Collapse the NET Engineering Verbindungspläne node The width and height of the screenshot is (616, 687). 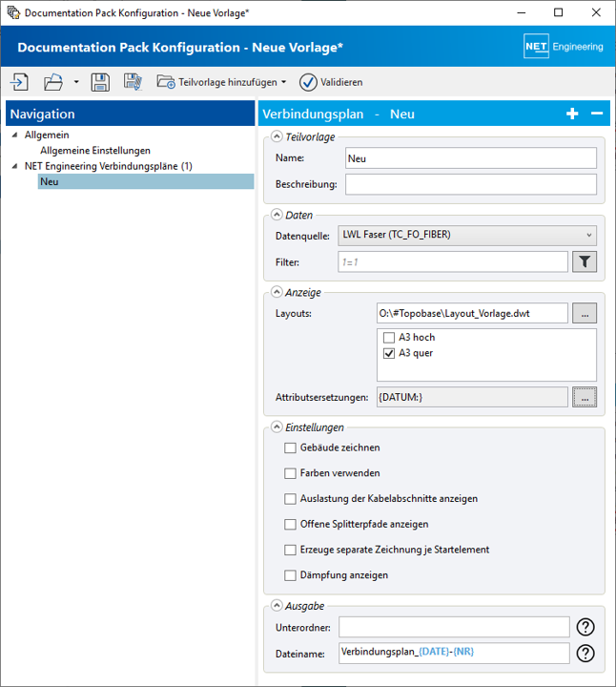click(x=15, y=166)
